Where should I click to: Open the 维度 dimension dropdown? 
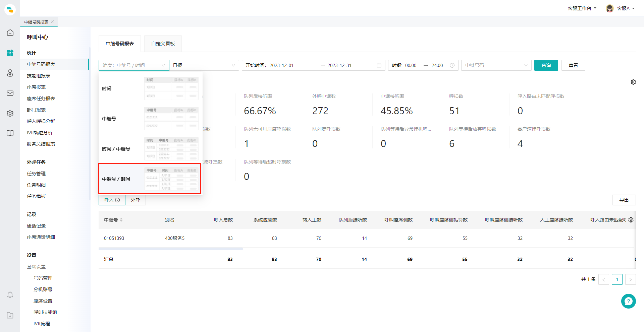tap(134, 65)
